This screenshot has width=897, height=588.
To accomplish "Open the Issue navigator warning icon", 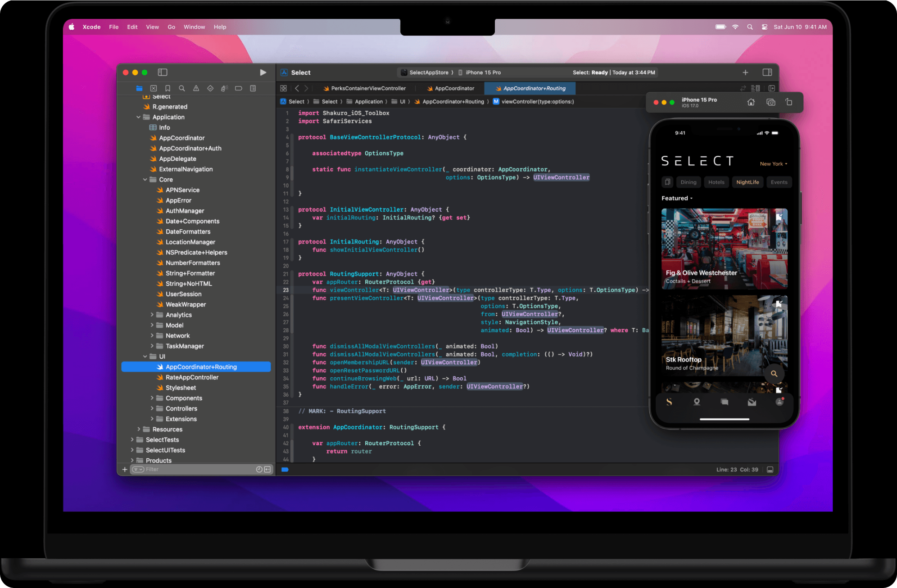I will 196,88.
